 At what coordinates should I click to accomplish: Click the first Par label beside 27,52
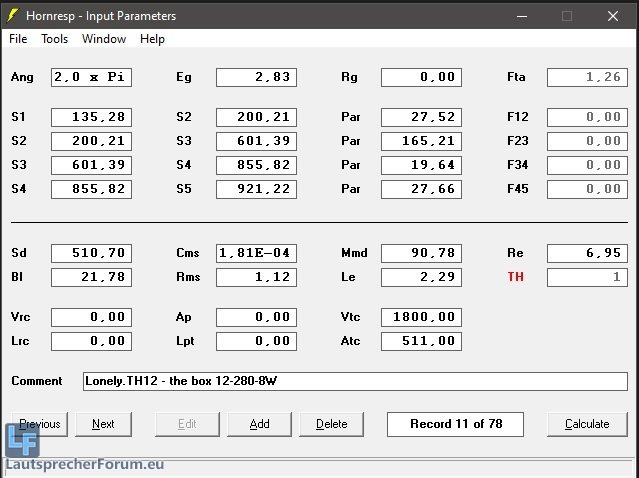click(x=351, y=117)
